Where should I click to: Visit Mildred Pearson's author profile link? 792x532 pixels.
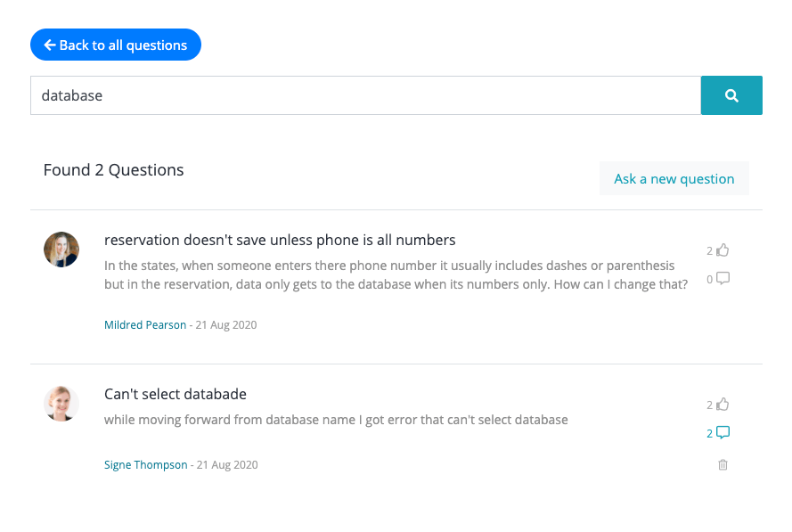tap(145, 325)
